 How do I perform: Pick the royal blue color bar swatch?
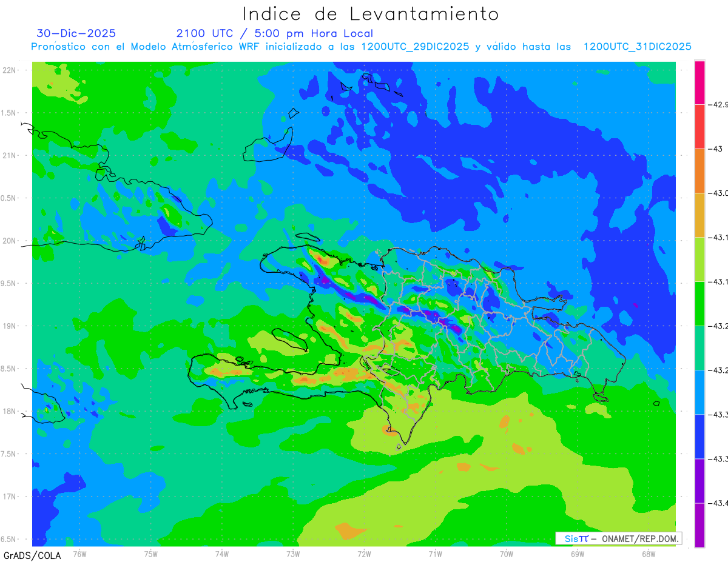pyautogui.click(x=699, y=437)
